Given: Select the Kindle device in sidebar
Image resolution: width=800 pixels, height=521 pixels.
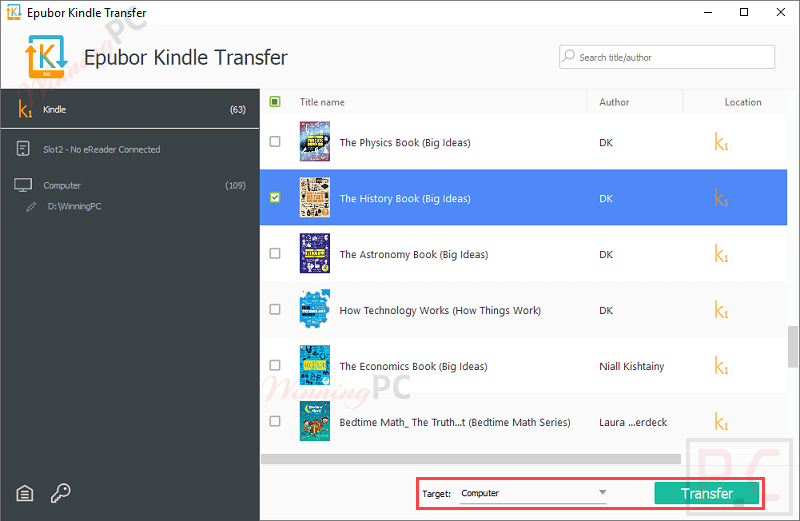Looking at the screenshot, I should click(130, 109).
